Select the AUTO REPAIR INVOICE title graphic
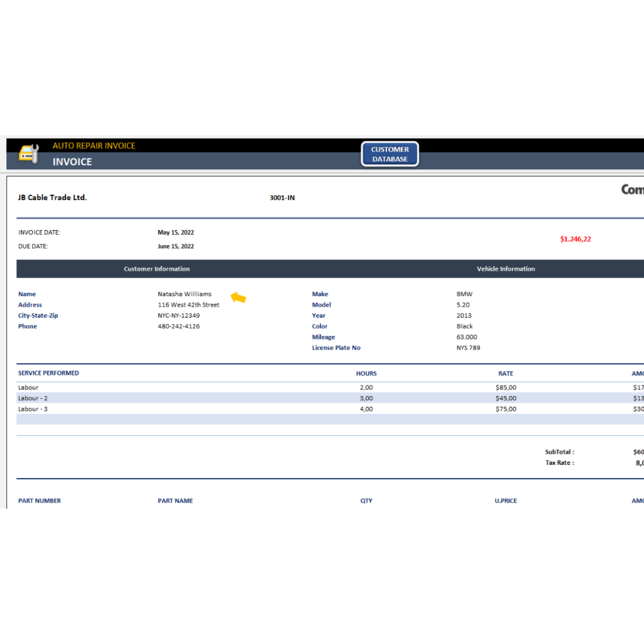 [x=93, y=145]
